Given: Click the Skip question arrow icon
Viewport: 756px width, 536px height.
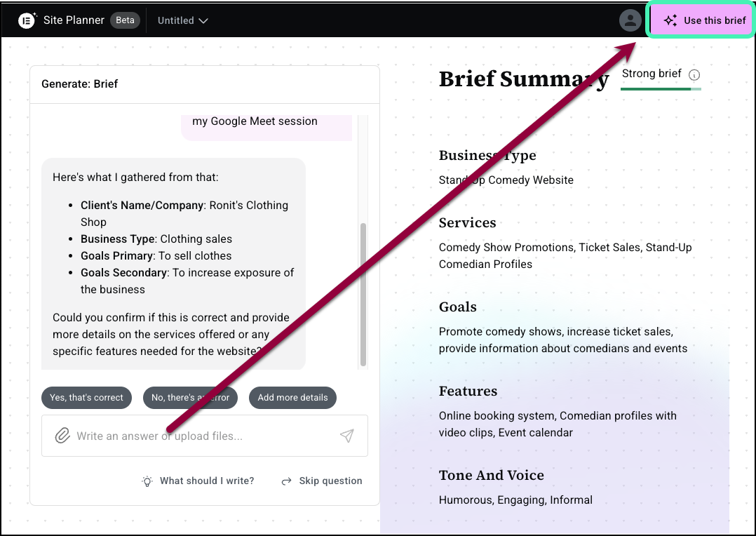Looking at the screenshot, I should pos(286,481).
